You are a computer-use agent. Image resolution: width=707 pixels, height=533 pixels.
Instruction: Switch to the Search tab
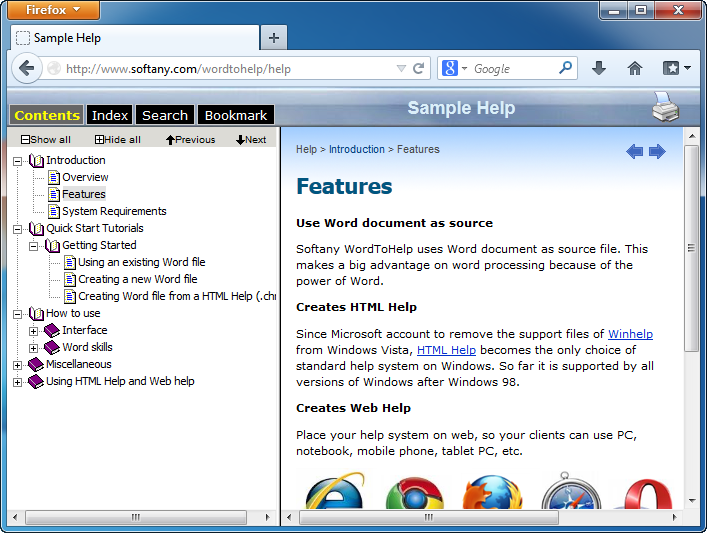click(x=165, y=115)
